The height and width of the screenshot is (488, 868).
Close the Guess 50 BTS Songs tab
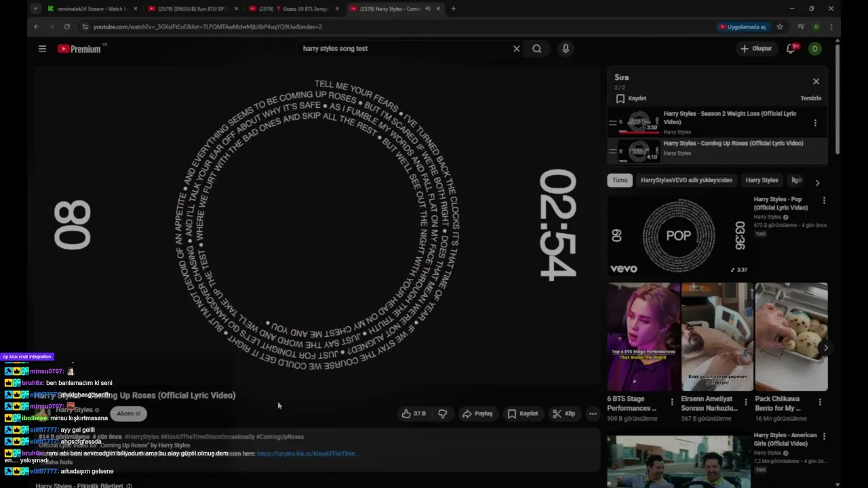coord(337,9)
